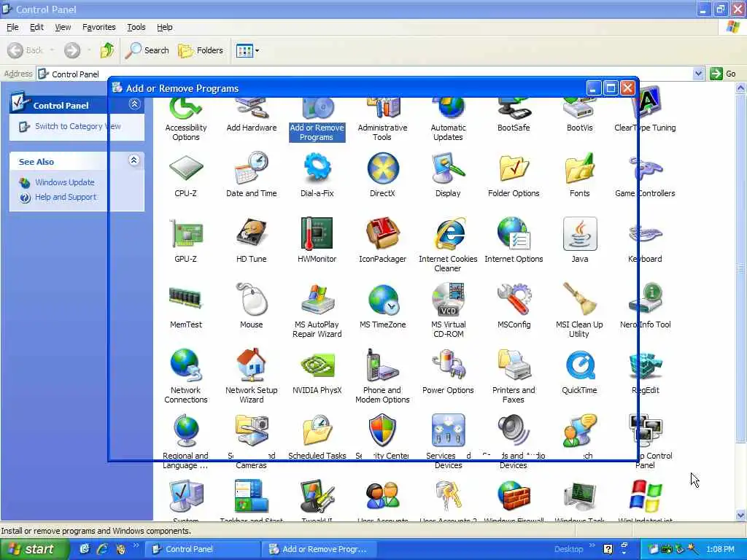Open the Windows Update link
Screen dimensions: 747x560
[x=64, y=182]
